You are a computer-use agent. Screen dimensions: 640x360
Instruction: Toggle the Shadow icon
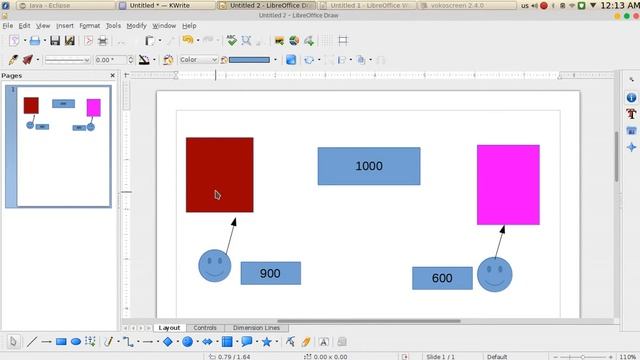point(291,60)
